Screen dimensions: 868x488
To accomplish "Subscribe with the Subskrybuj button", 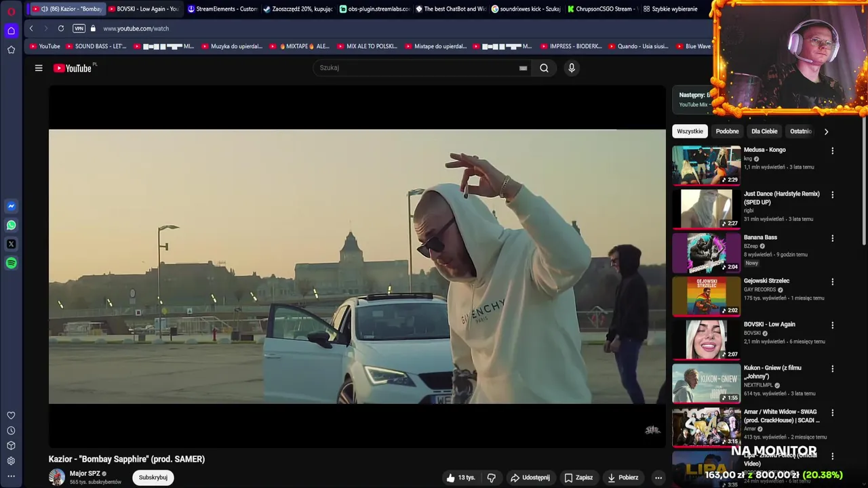I will pos(153,477).
